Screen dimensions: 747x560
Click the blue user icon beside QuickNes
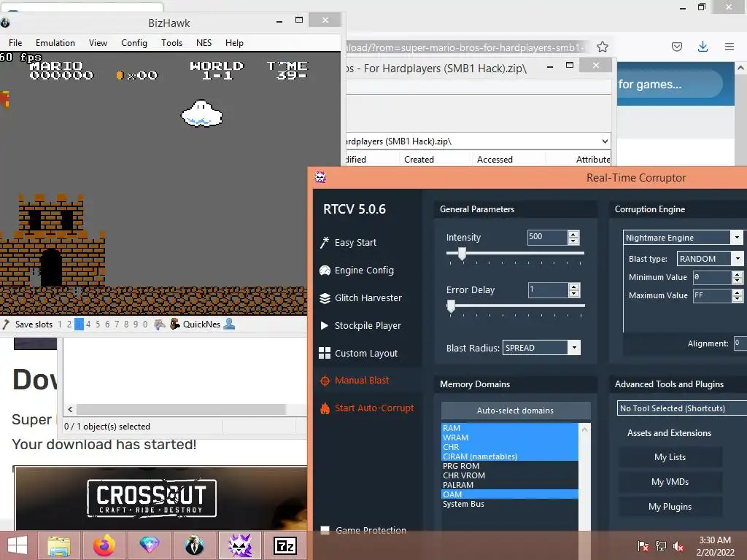click(x=229, y=324)
